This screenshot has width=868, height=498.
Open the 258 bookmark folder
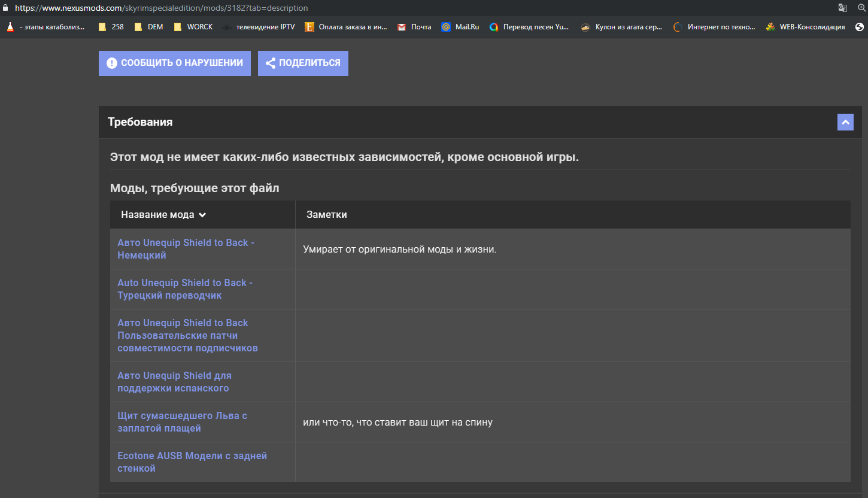[x=111, y=27]
